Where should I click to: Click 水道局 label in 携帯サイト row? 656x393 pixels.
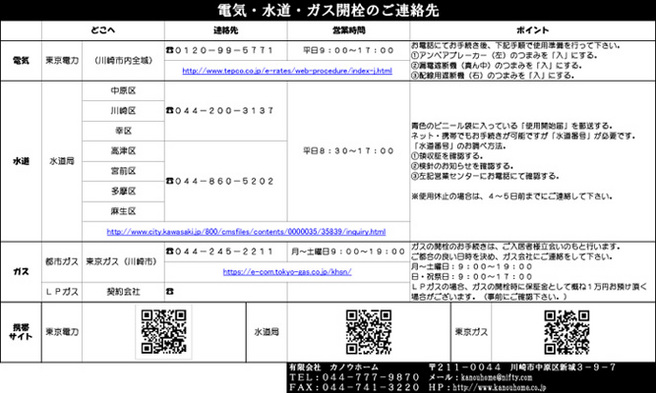(x=266, y=332)
